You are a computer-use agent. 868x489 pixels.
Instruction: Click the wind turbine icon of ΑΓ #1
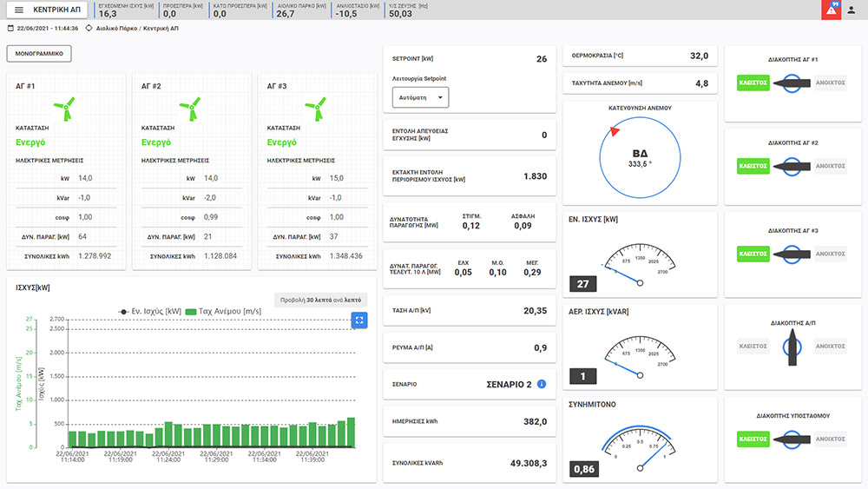pos(64,109)
